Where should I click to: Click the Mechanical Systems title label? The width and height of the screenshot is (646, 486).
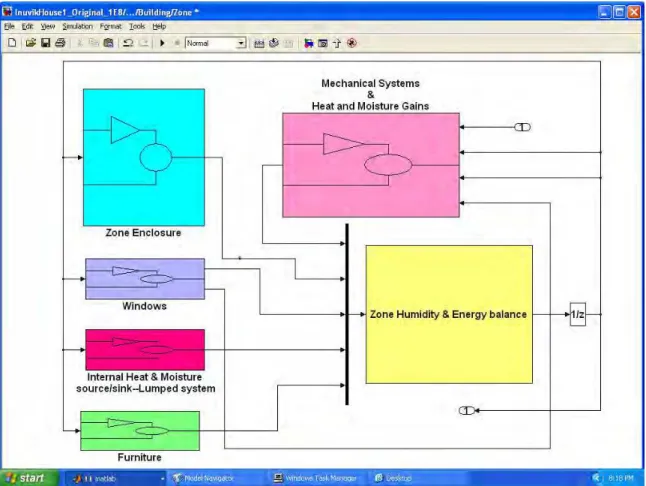[x=370, y=95]
